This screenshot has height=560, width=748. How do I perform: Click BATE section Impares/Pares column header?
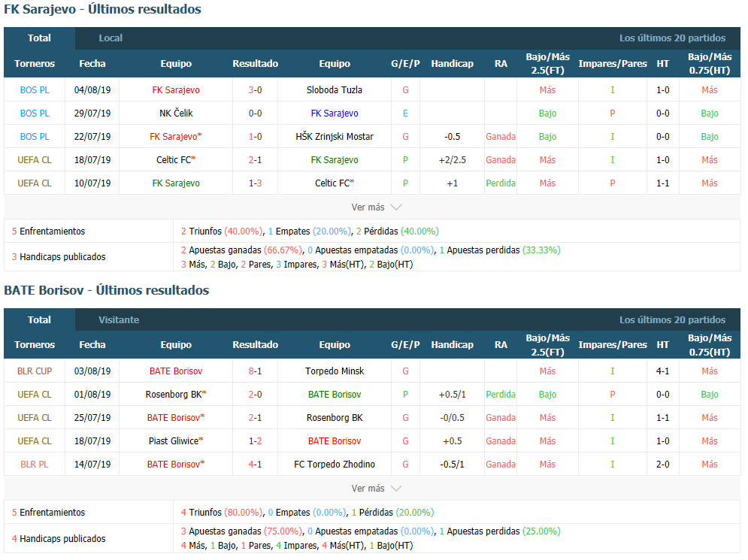pos(613,345)
